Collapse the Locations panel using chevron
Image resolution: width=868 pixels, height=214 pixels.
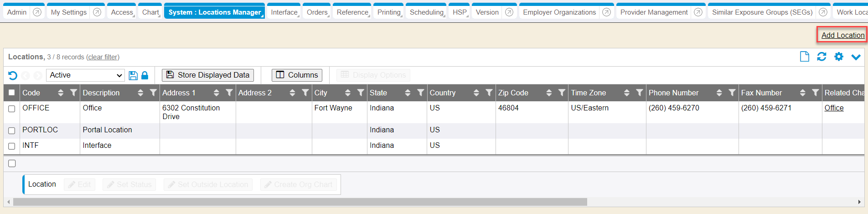pos(856,57)
